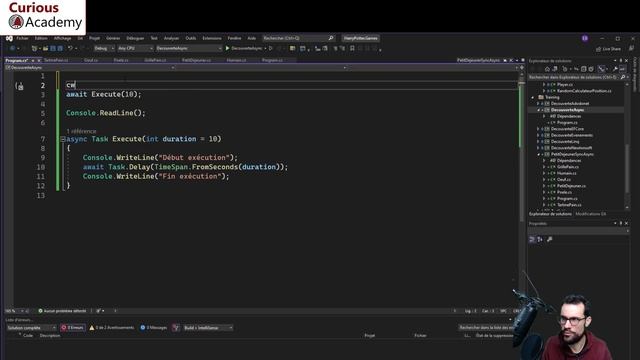Toggle the pending changes filter in Solution Explorer
This screenshot has height=360, width=640.
[565, 69]
